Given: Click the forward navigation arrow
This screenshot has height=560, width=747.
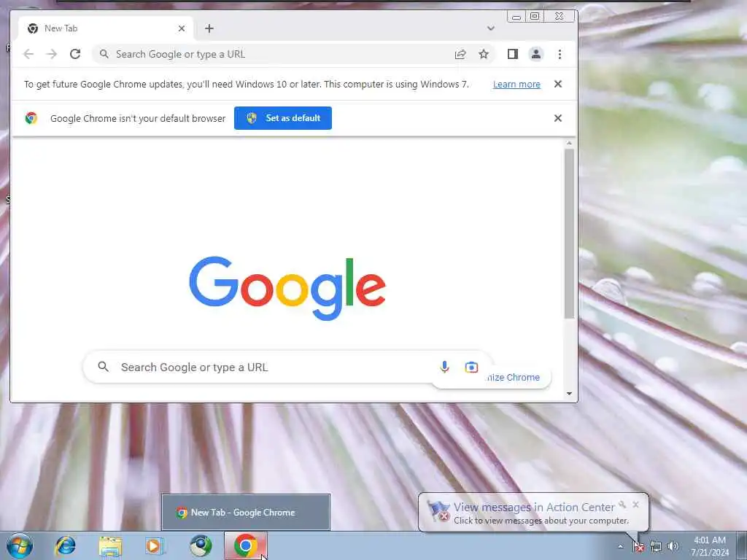Looking at the screenshot, I should coord(52,54).
